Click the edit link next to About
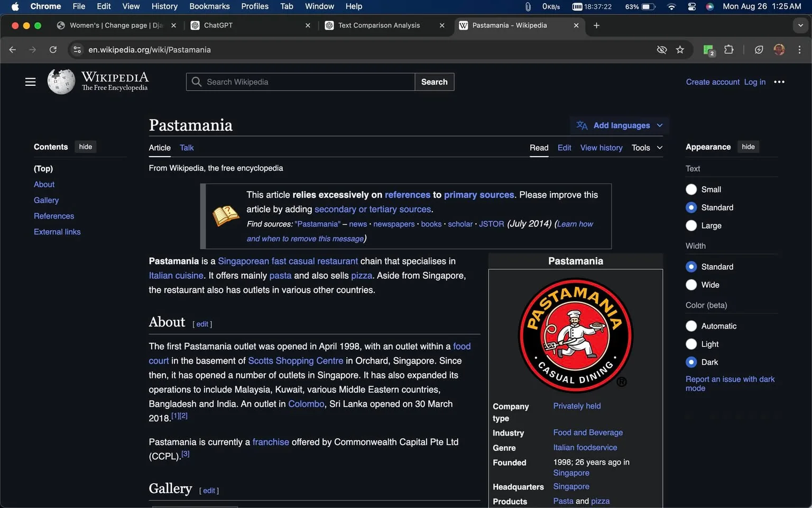 point(202,324)
